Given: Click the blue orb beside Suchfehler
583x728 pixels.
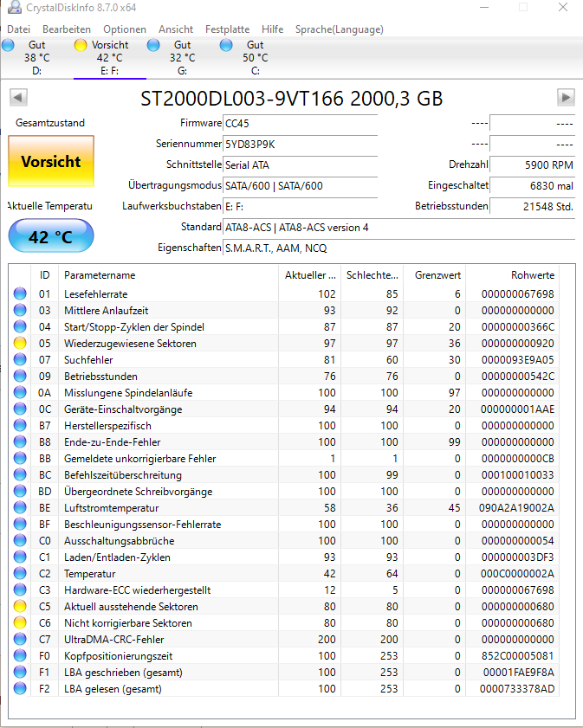Looking at the screenshot, I should 20,359.
